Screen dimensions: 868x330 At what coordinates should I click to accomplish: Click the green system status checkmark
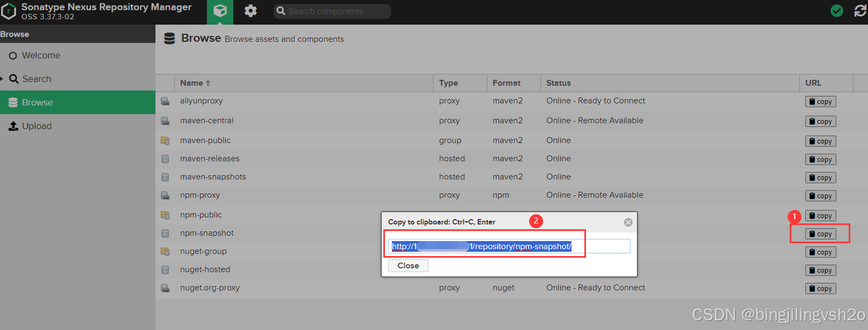[836, 11]
